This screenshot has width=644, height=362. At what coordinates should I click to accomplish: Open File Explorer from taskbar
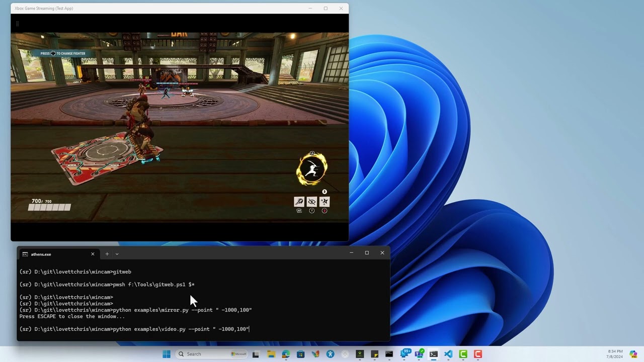click(270, 354)
